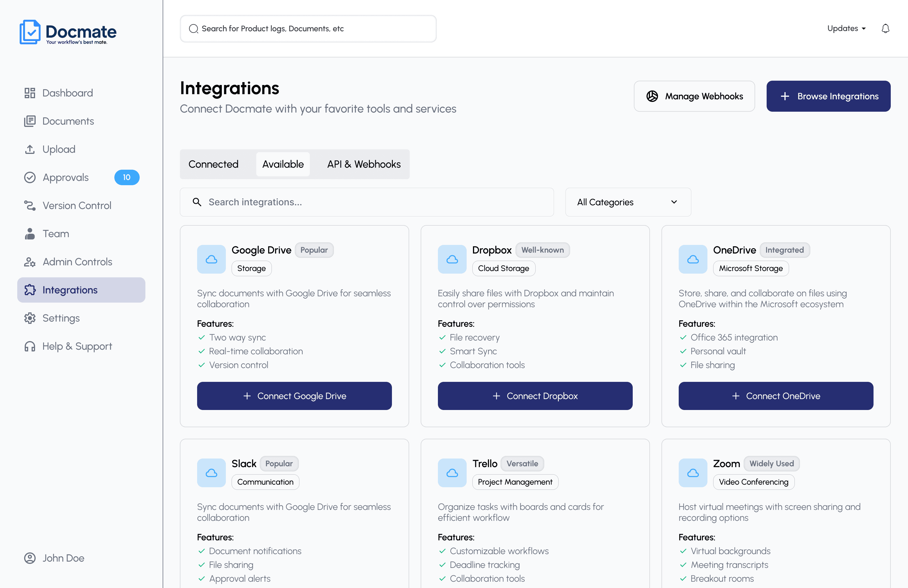908x588 pixels.
Task: Click the Versatile badge on Trello
Action: coord(522,464)
